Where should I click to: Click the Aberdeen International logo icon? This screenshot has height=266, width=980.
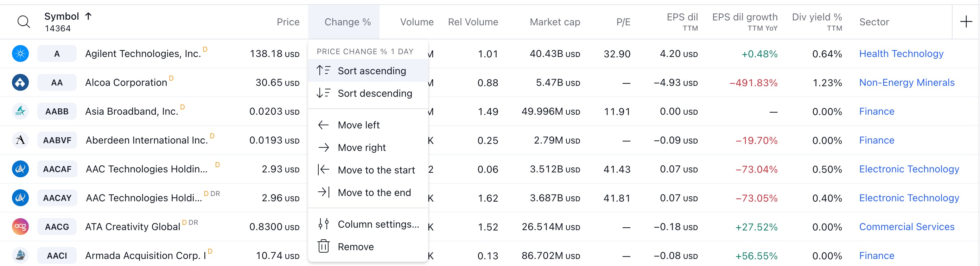click(x=20, y=140)
